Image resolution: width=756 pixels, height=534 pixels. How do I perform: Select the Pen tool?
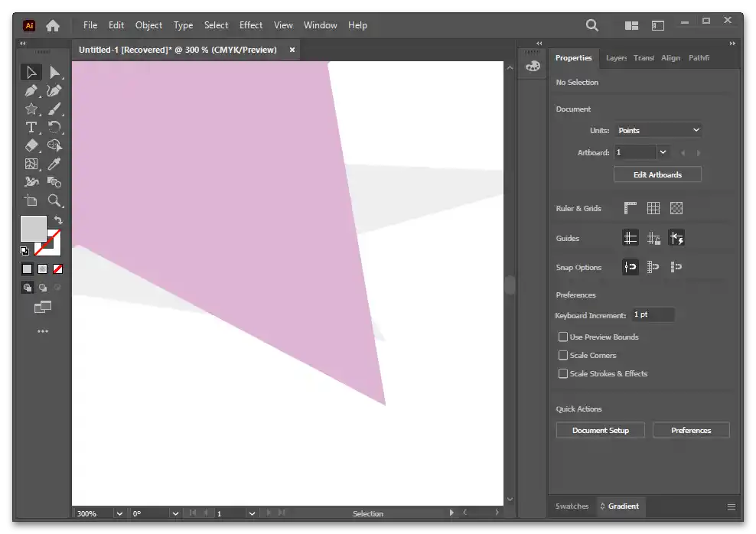click(31, 91)
